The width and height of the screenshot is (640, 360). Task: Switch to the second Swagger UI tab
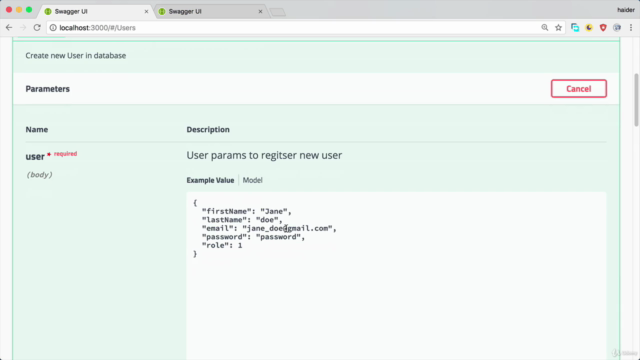coord(210,11)
